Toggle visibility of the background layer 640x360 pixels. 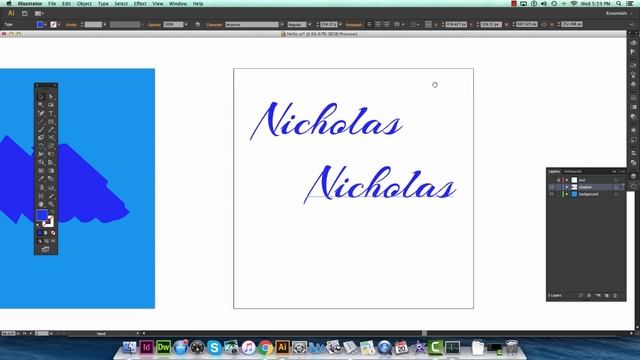pyautogui.click(x=551, y=194)
